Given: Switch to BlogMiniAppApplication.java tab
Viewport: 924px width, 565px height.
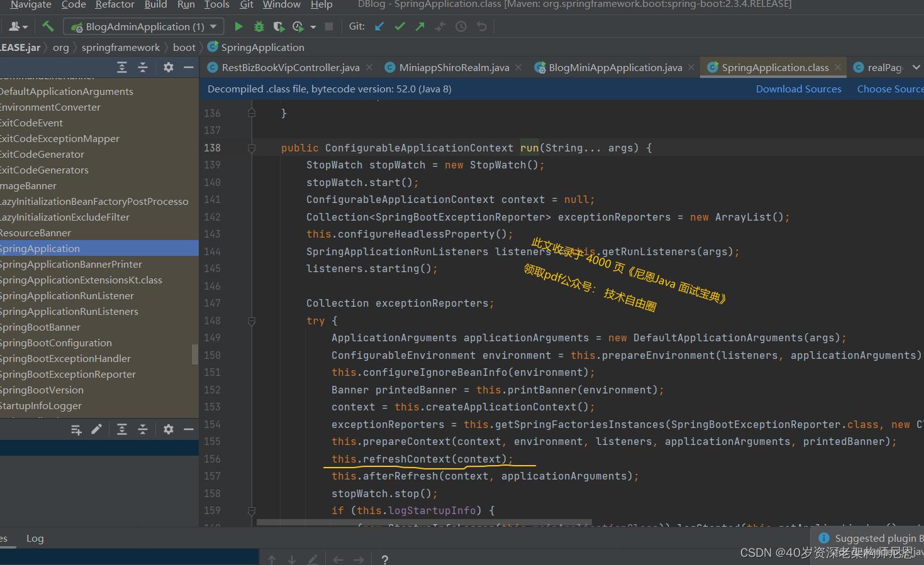Looking at the screenshot, I should pyautogui.click(x=615, y=67).
